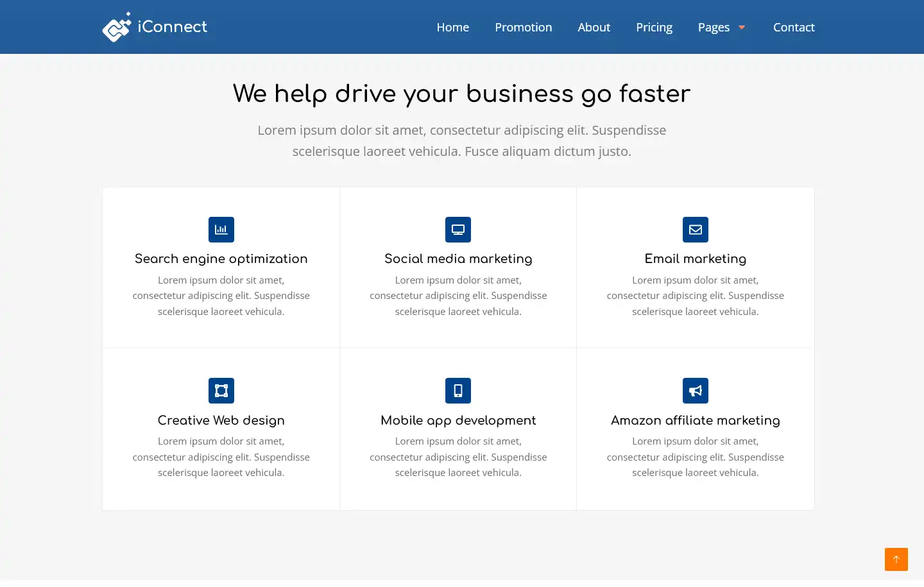Open the Pages menu

pos(714,28)
